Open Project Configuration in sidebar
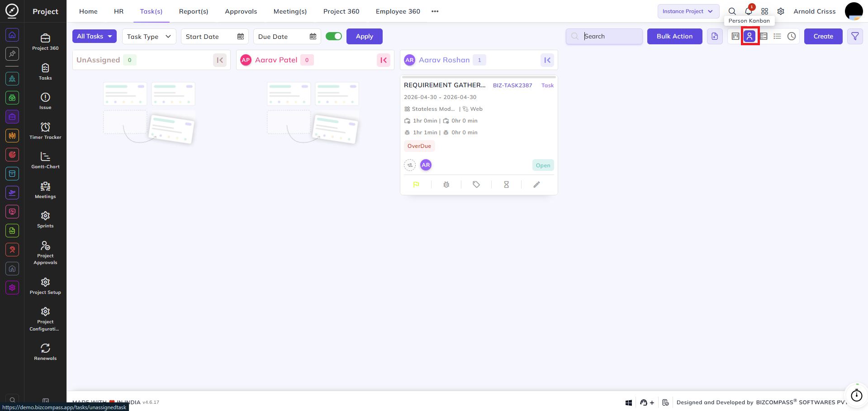This screenshot has height=411, width=868. [45, 319]
